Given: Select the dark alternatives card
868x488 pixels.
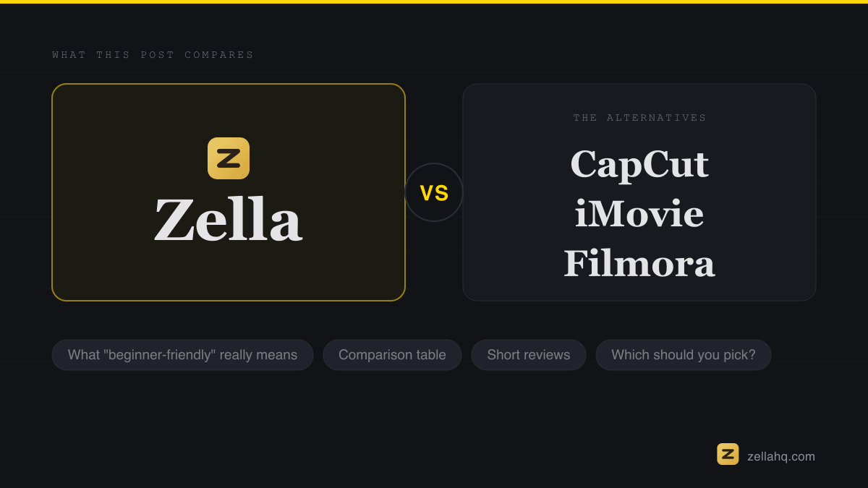Looking at the screenshot, I should [x=639, y=192].
